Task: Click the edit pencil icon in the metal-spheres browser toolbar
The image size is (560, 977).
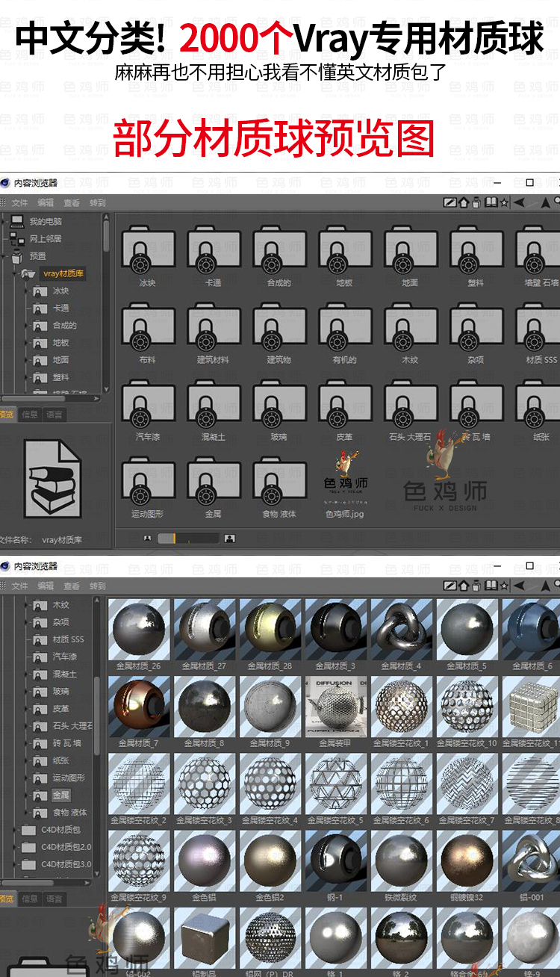Action: [x=449, y=586]
